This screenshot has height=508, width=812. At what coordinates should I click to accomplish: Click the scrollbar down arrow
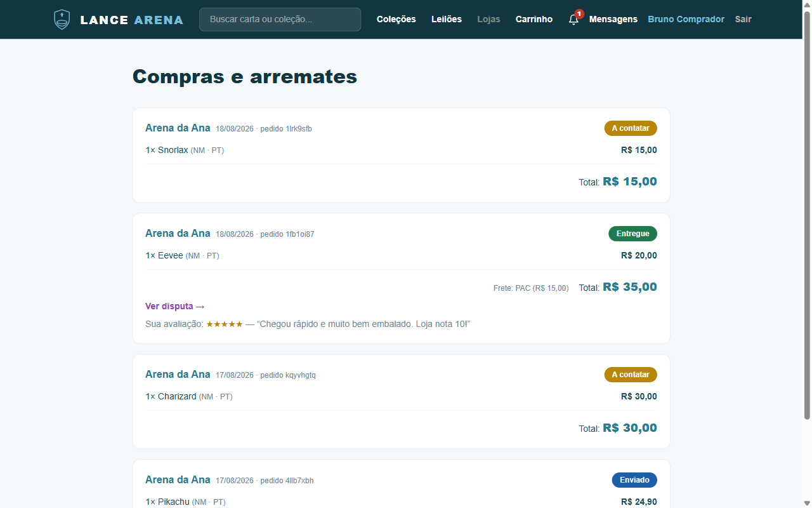(807, 503)
